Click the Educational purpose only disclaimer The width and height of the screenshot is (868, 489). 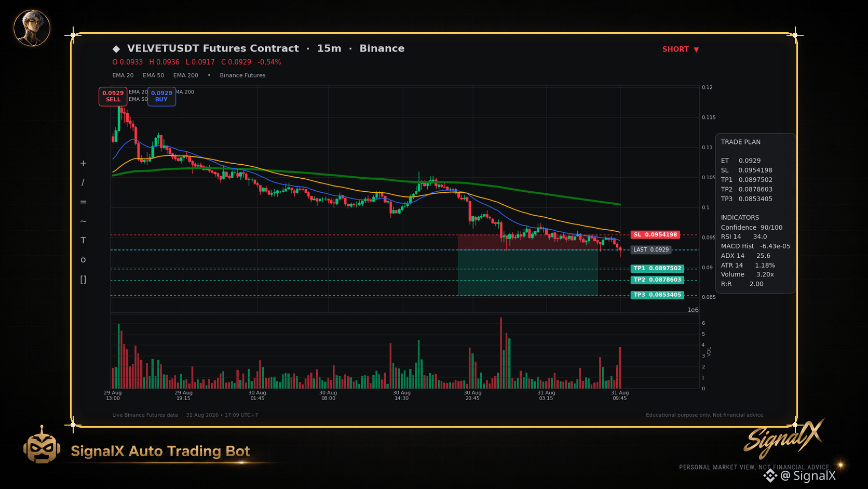[x=705, y=415]
